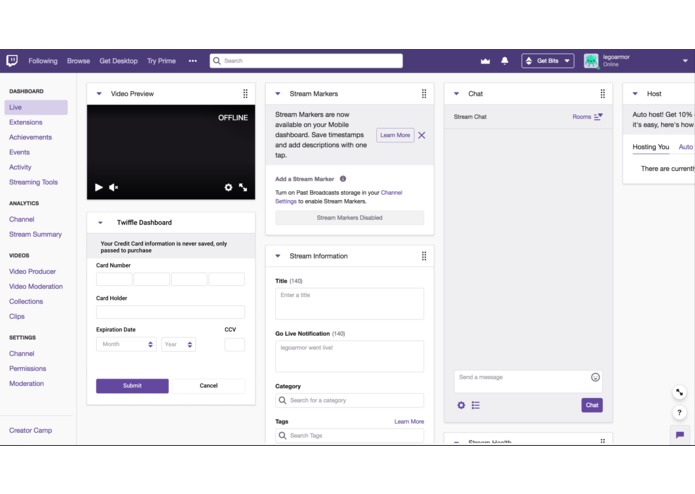Toggle video preview fullscreen icon
Screen dimensions: 695x494
[243, 187]
